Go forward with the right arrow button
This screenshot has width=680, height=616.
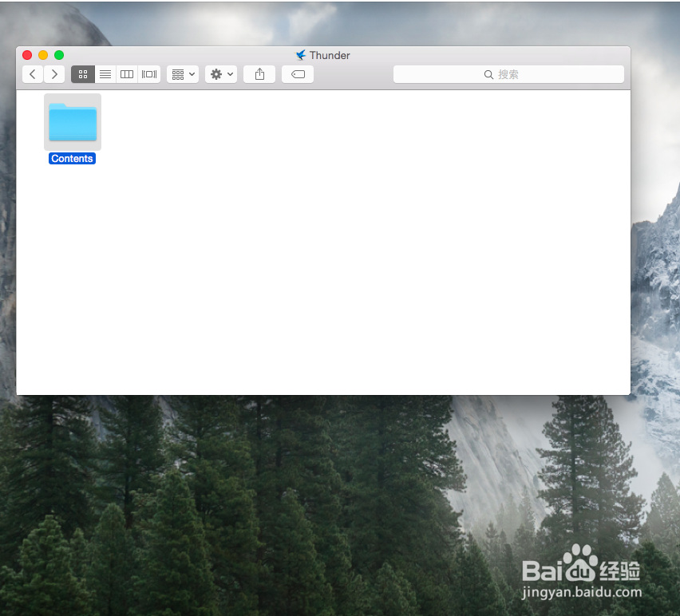click(54, 74)
